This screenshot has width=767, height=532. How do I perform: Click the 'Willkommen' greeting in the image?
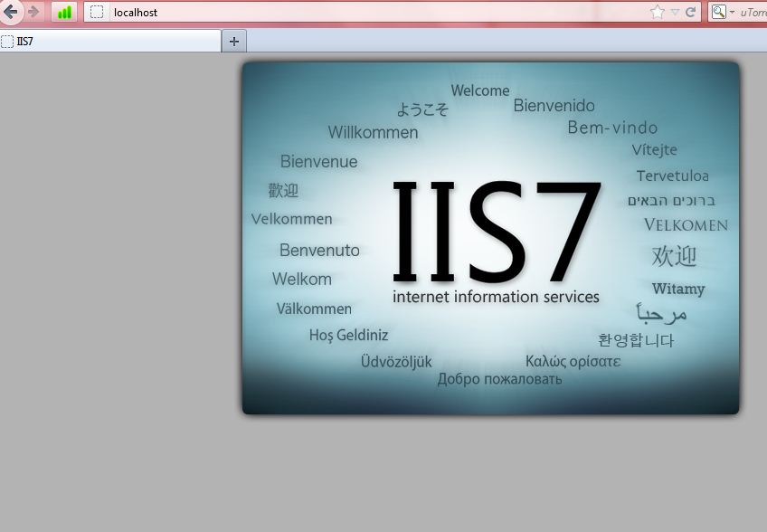coord(373,133)
